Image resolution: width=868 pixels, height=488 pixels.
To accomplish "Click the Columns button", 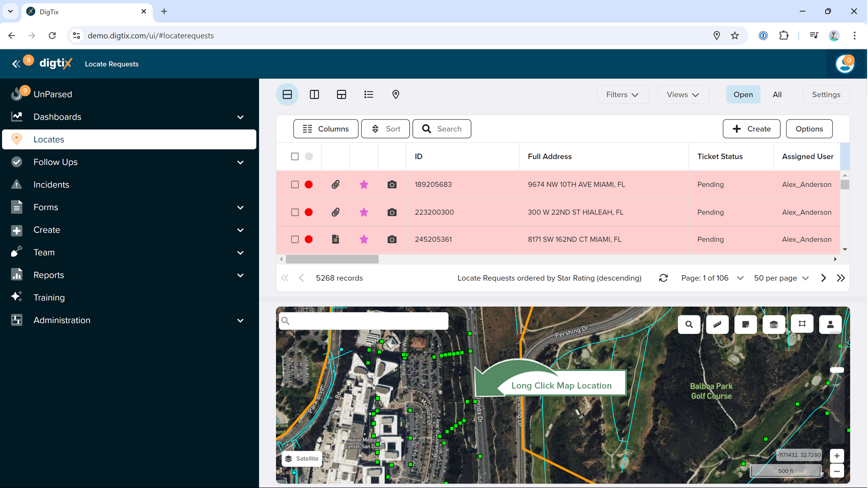I will point(325,129).
